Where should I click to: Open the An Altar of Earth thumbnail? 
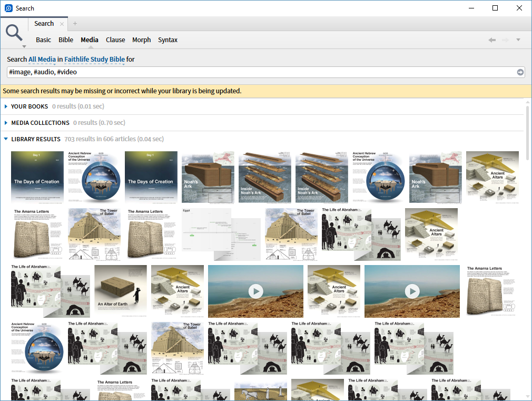[121, 291]
